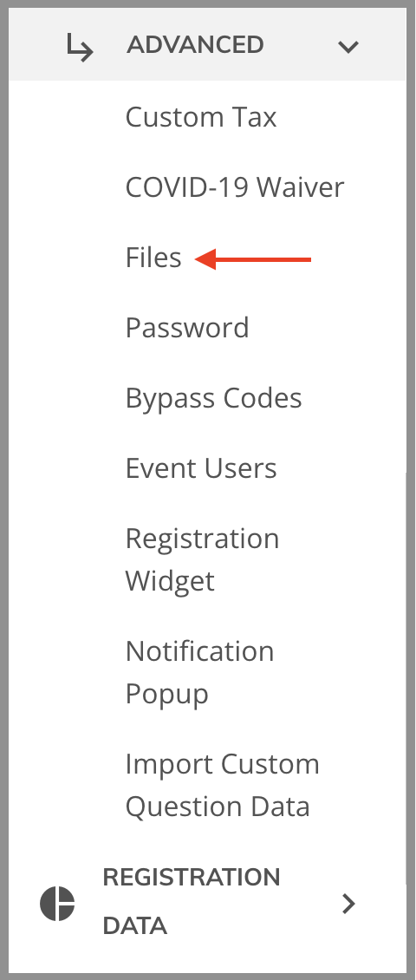Click the Question Data line of the import item
The width and height of the screenshot is (416, 980).
(218, 807)
